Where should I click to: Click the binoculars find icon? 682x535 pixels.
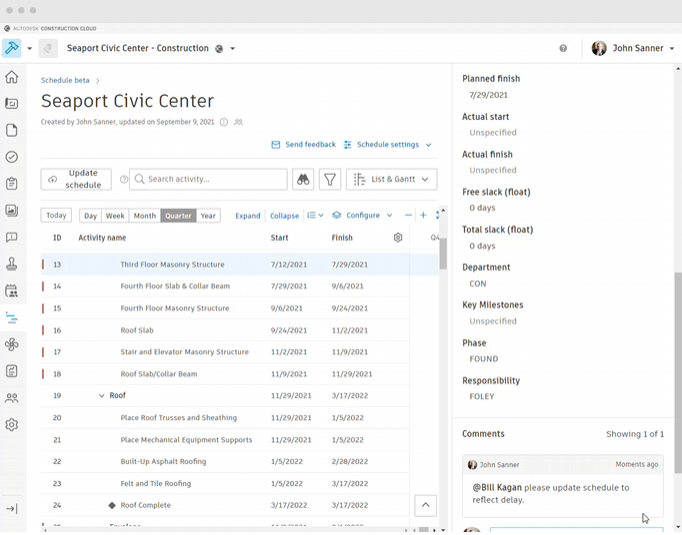(x=303, y=180)
